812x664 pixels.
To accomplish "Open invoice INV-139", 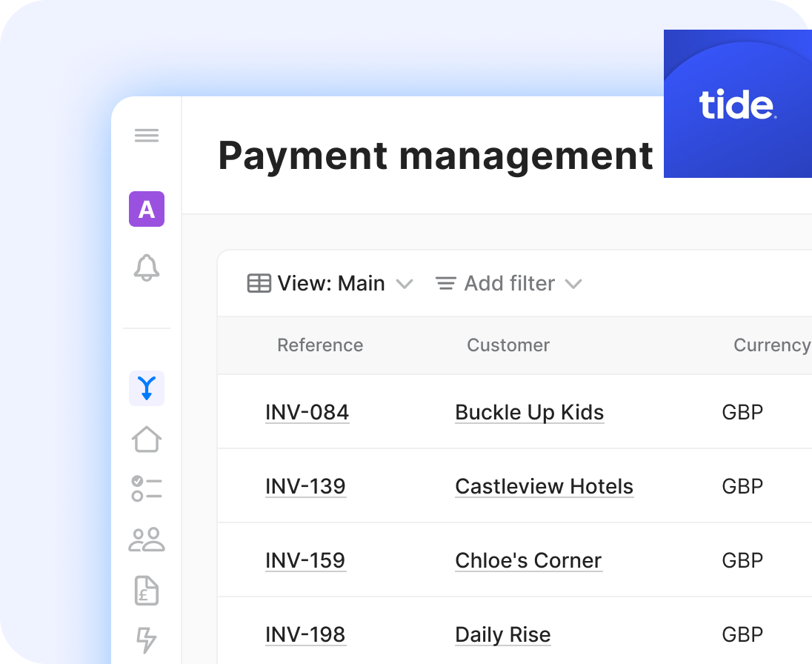I will point(305,486).
